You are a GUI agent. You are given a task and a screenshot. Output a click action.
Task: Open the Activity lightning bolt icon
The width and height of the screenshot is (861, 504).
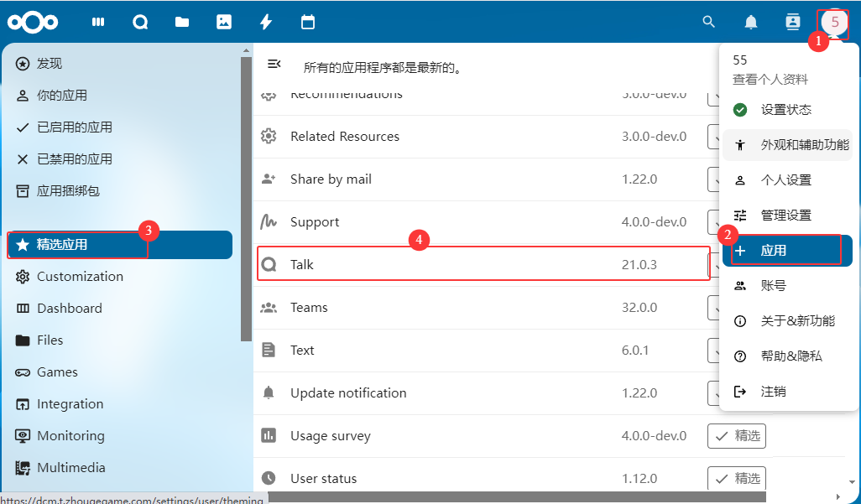coord(266,23)
